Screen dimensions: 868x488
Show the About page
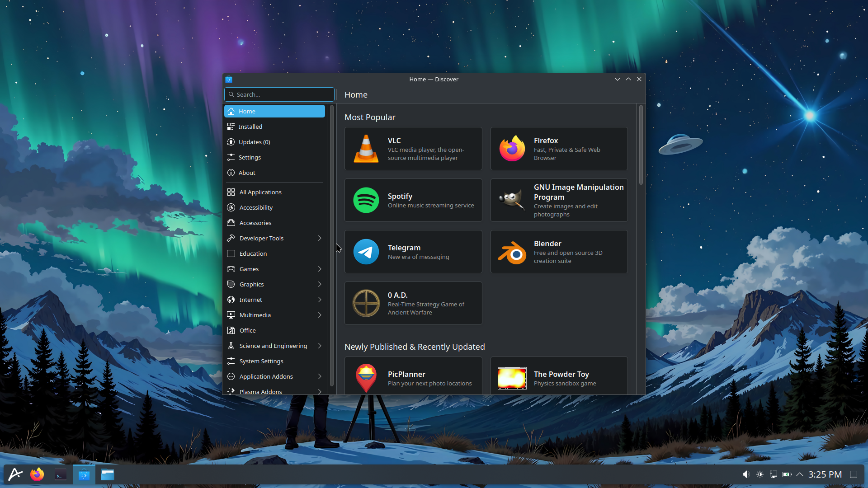click(x=274, y=173)
